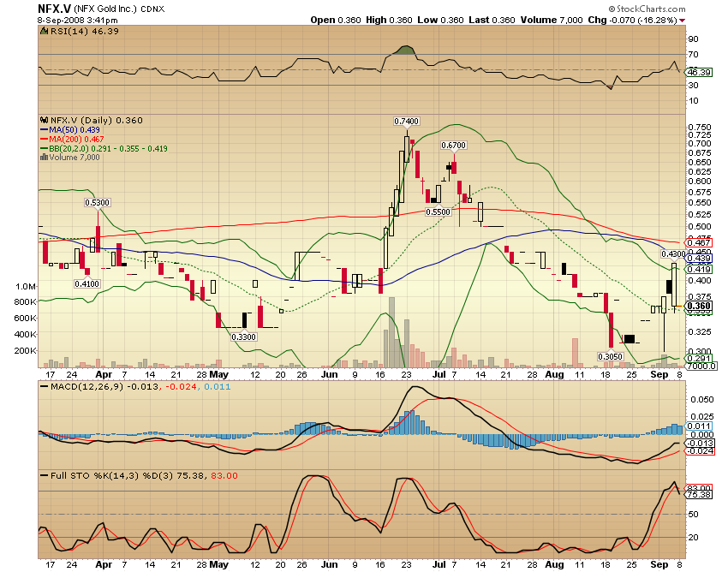Click the Full STO line-style icon
This screenshot has width=728, height=572.
[44, 474]
